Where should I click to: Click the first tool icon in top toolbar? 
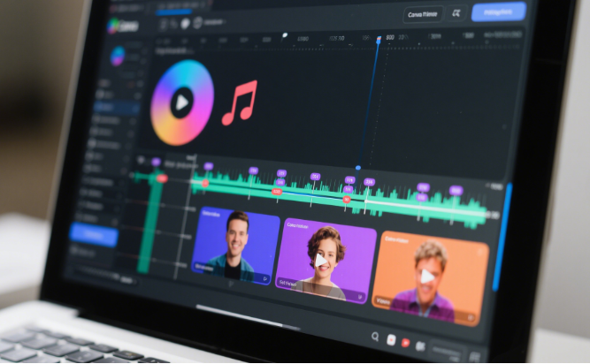(x=164, y=25)
